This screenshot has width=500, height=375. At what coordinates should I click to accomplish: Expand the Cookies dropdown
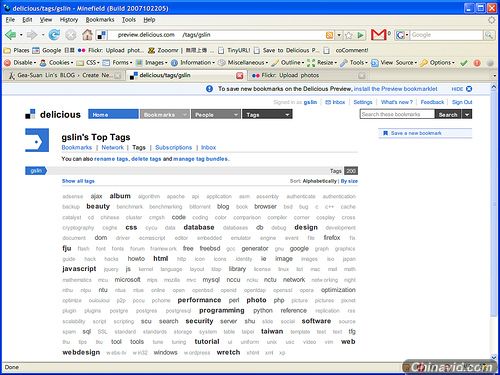(56, 63)
